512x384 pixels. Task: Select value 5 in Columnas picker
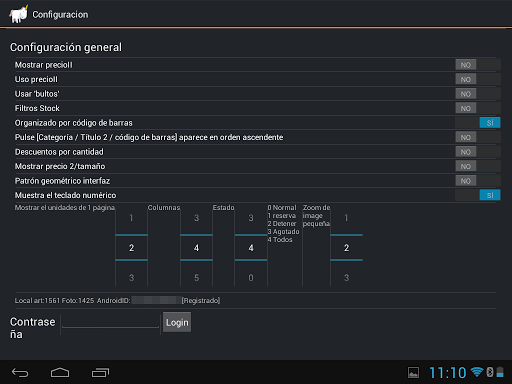point(196,277)
